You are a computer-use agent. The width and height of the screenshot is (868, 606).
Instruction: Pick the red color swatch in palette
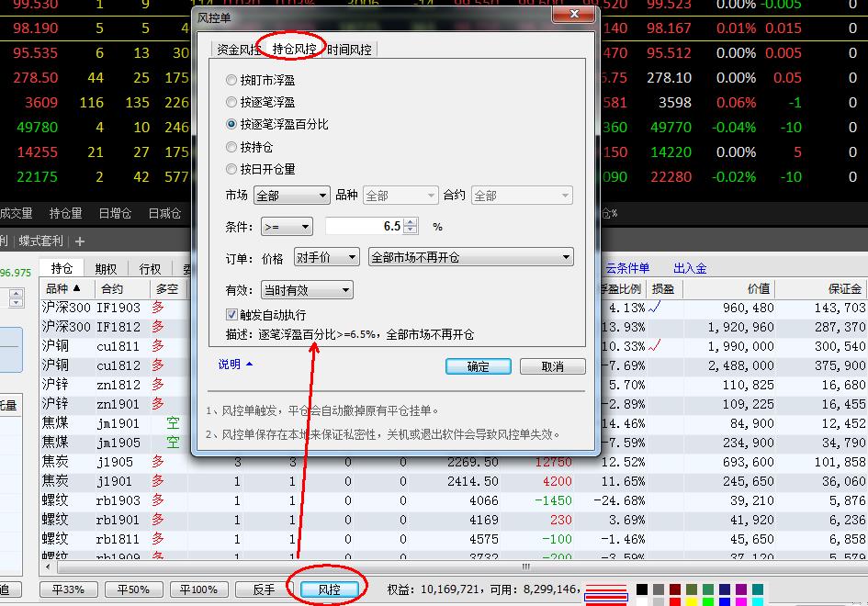point(675,601)
